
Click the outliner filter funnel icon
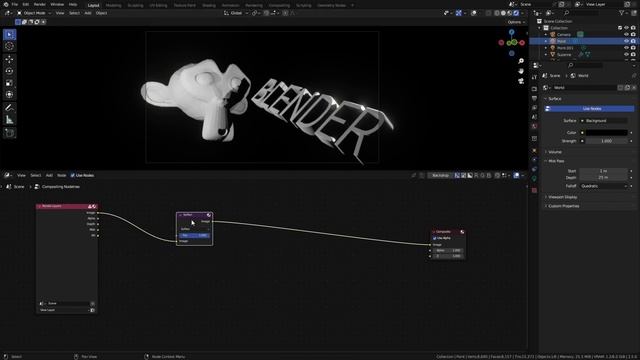point(622,13)
